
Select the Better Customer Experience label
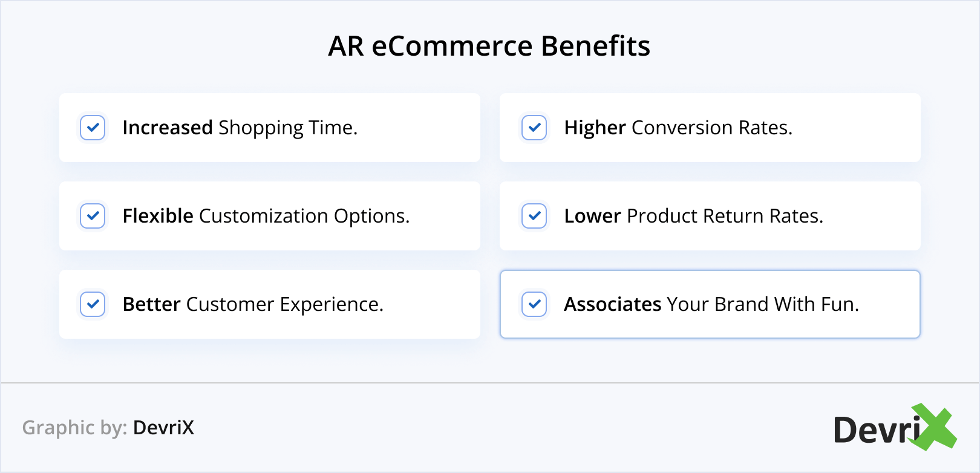(x=253, y=304)
